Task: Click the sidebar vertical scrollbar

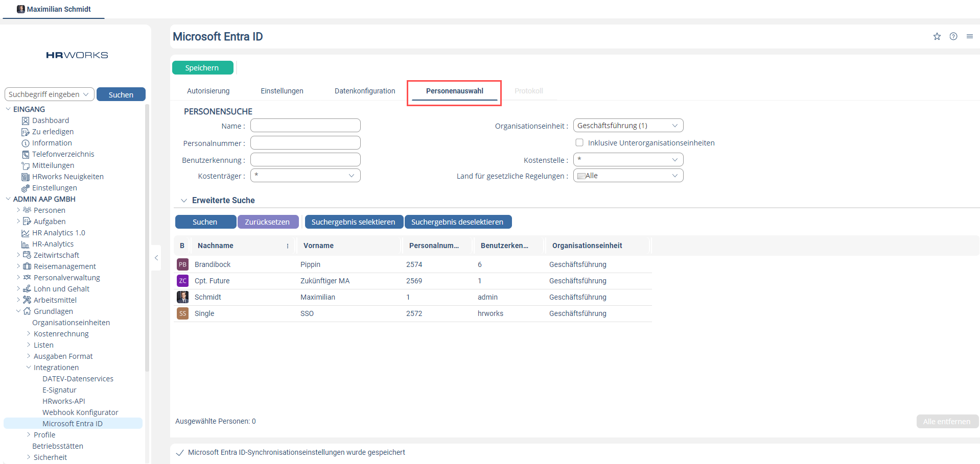Action: coord(147,238)
